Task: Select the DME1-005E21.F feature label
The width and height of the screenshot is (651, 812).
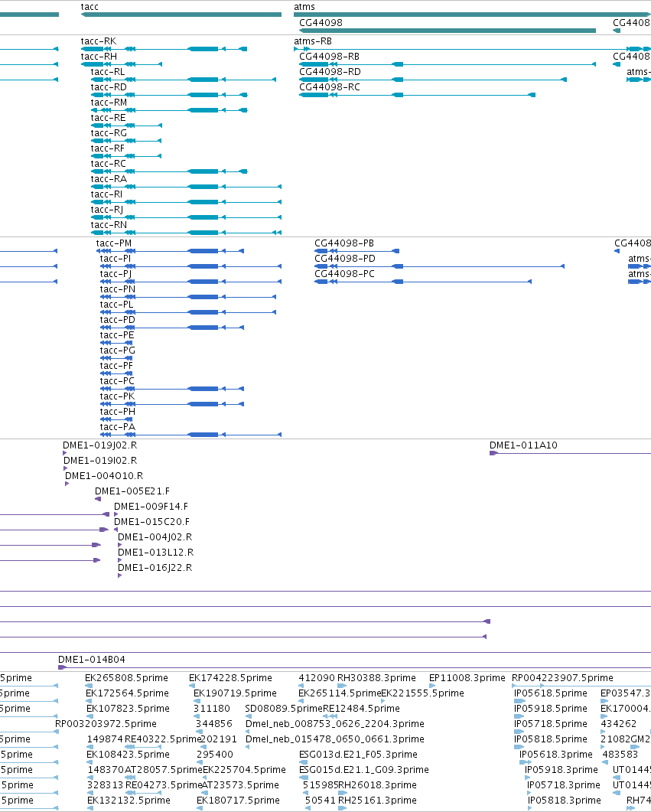Action: [x=132, y=491]
